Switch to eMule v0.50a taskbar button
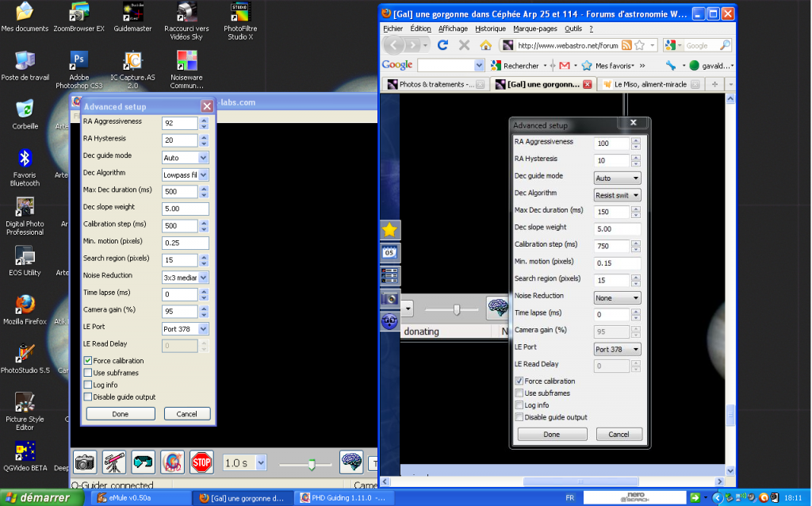The height and width of the screenshot is (506, 812). coord(141,498)
